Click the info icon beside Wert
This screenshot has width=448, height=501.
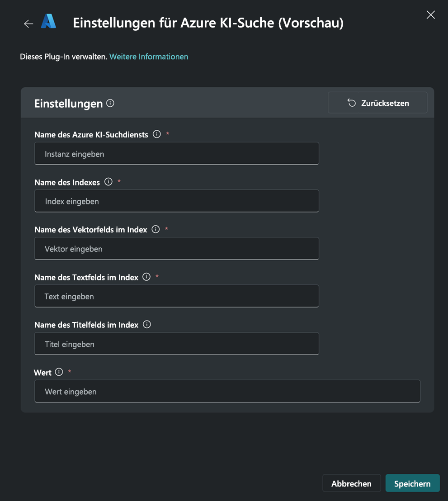(59, 372)
